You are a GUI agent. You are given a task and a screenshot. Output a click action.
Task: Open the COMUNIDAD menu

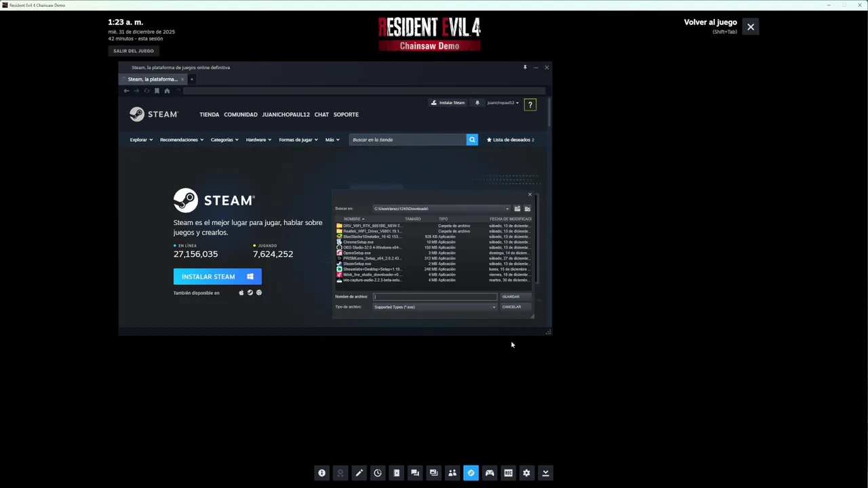coord(241,115)
